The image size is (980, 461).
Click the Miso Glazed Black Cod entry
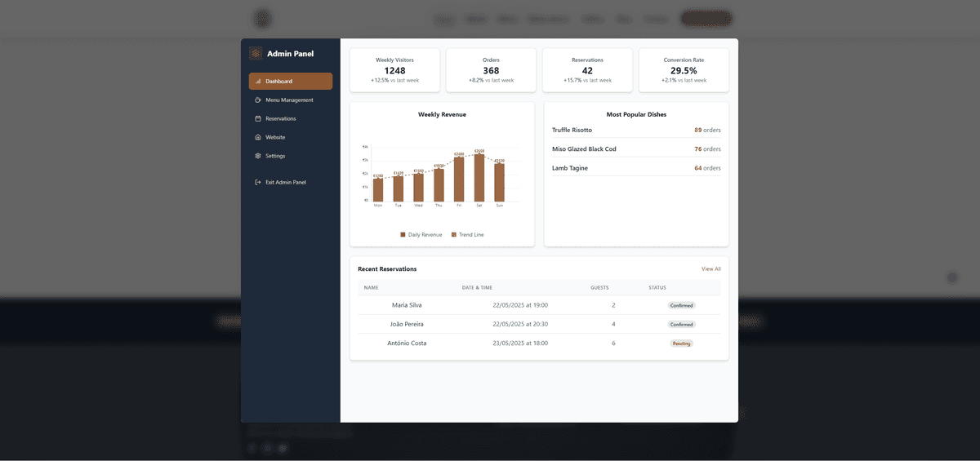click(x=636, y=149)
